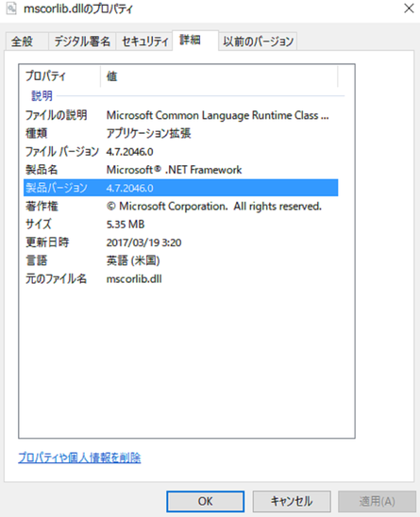Select the 著作権 property row
The height and width of the screenshot is (517, 420).
pos(181,206)
